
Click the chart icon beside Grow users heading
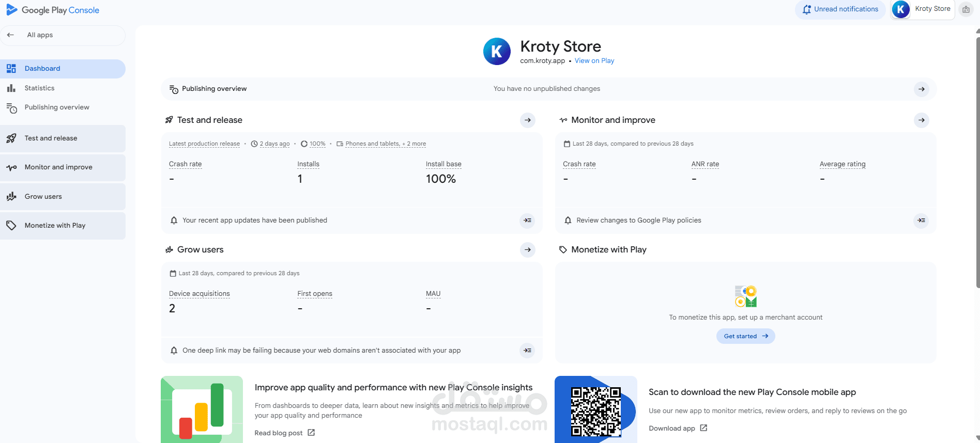pyautogui.click(x=169, y=250)
